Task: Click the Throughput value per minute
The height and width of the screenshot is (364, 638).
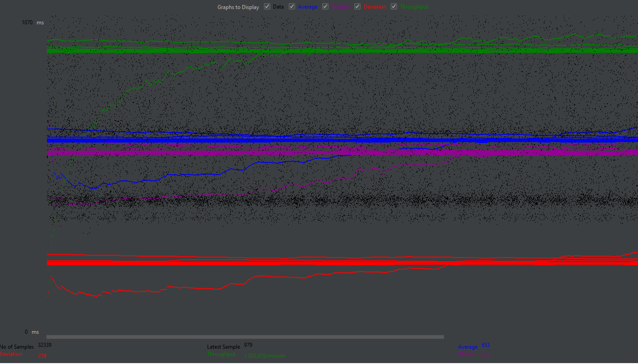Action: (264, 356)
